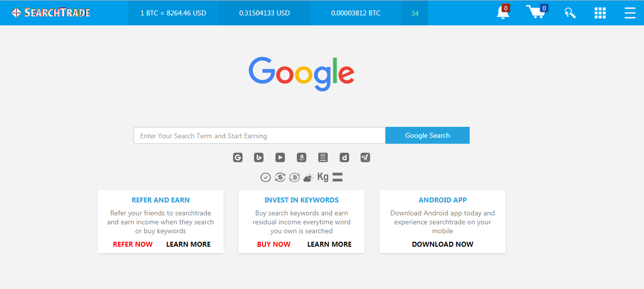Select the Google search engine icon
The image size is (644, 289).
click(x=238, y=157)
